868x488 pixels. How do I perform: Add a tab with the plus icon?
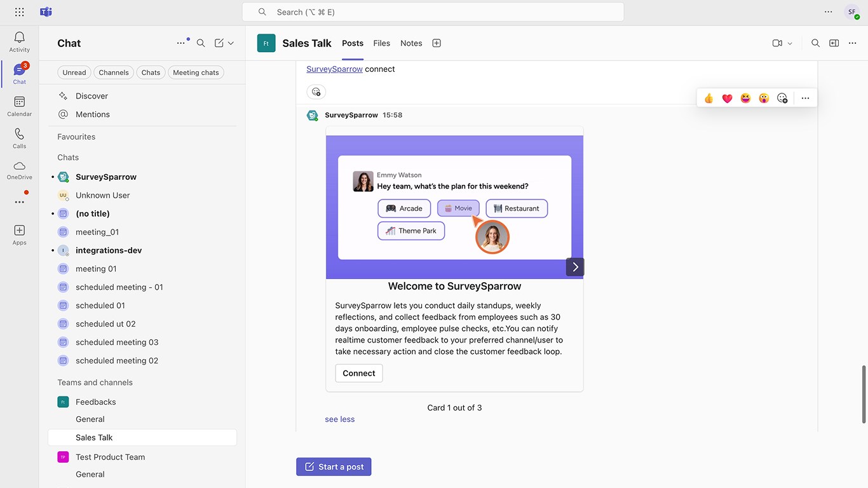tap(437, 43)
